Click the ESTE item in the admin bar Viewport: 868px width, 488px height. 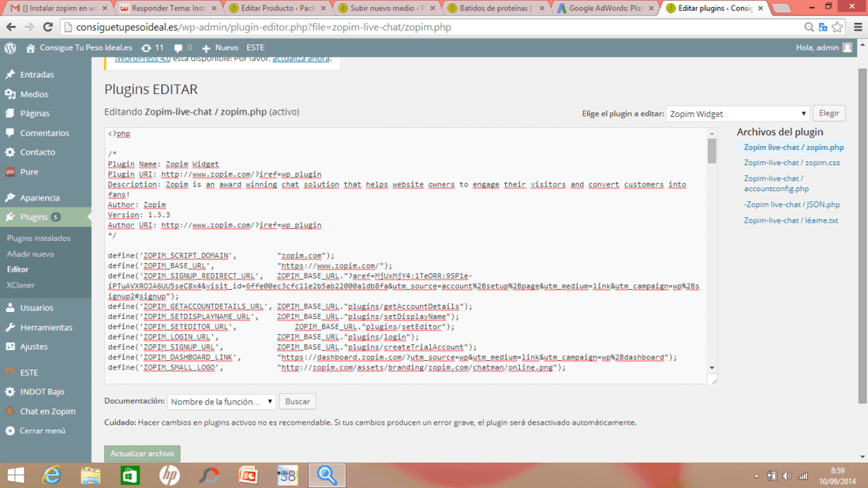(255, 47)
